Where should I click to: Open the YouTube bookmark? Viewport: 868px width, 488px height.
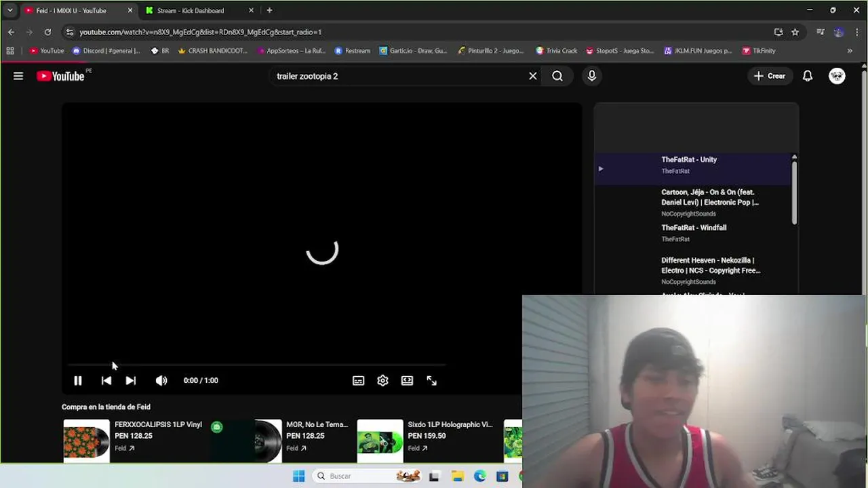tap(47, 51)
